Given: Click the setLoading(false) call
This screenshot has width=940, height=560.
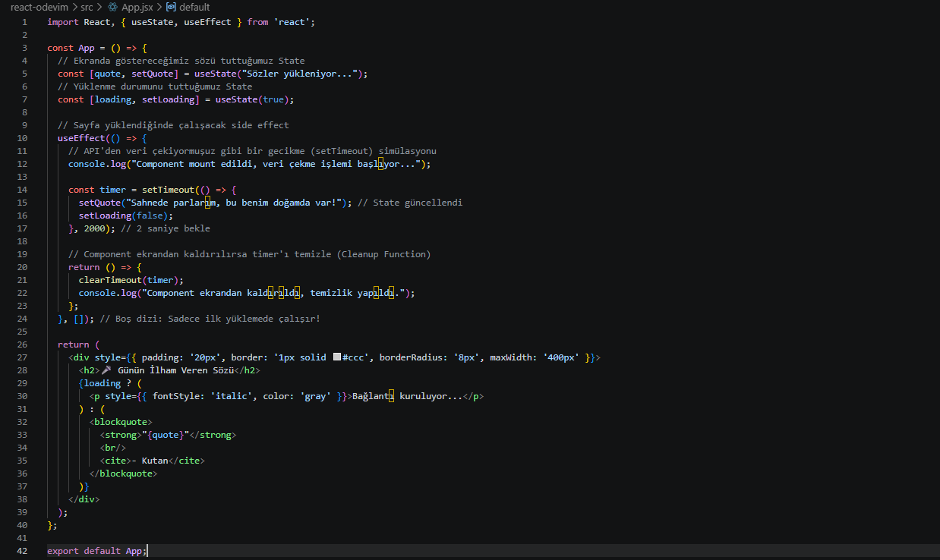Looking at the screenshot, I should click(123, 216).
